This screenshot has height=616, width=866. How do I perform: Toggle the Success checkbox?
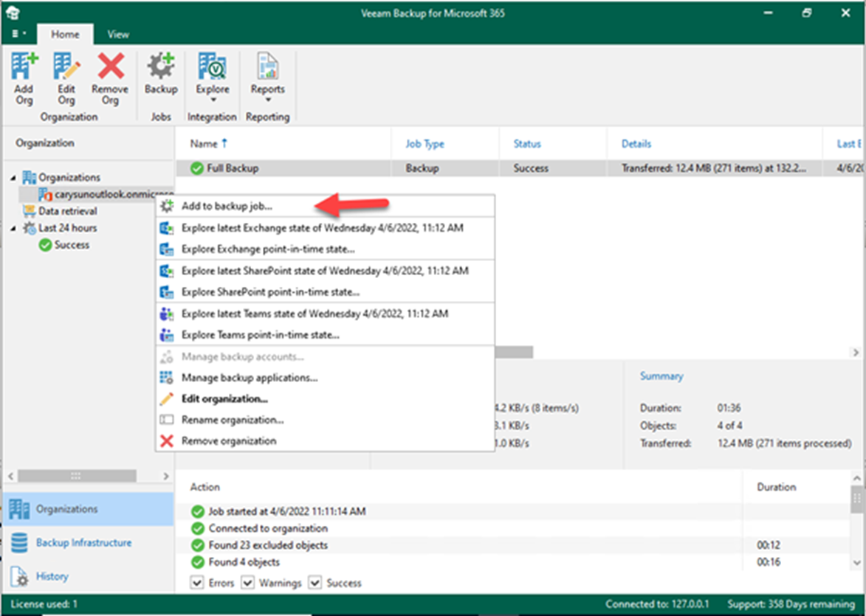coord(315,583)
